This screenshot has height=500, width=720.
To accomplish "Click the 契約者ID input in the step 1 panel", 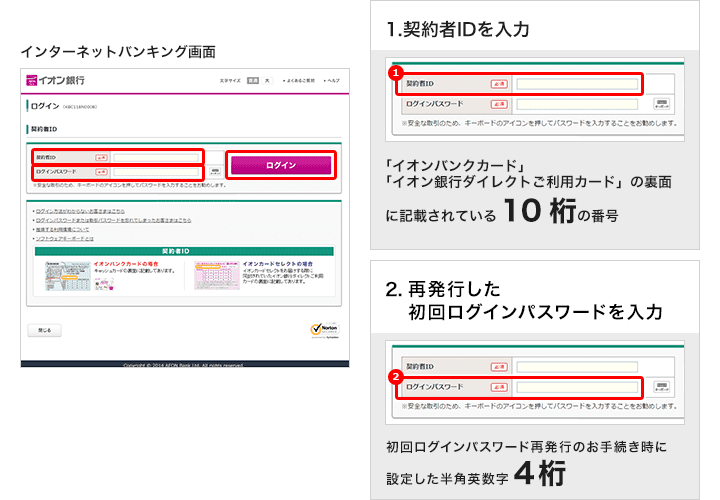I will (577, 84).
